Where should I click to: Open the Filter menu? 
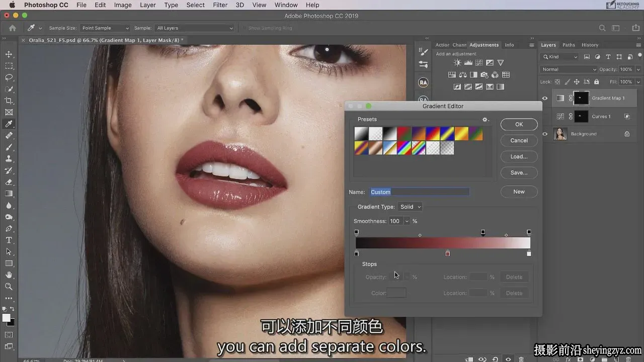tap(220, 5)
